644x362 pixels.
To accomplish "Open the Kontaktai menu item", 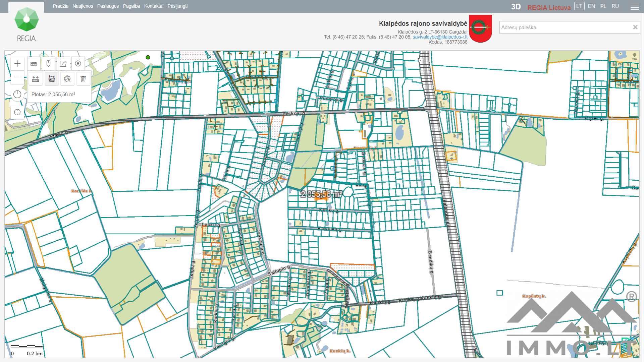I will point(154,6).
